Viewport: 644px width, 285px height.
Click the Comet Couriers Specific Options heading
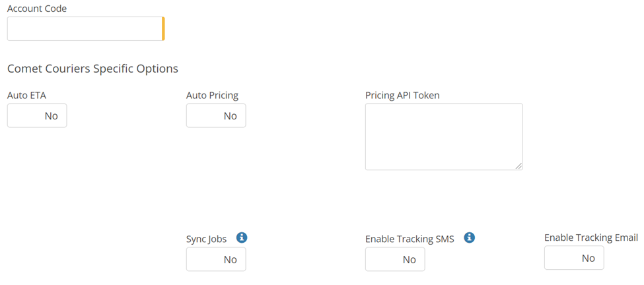(x=92, y=69)
